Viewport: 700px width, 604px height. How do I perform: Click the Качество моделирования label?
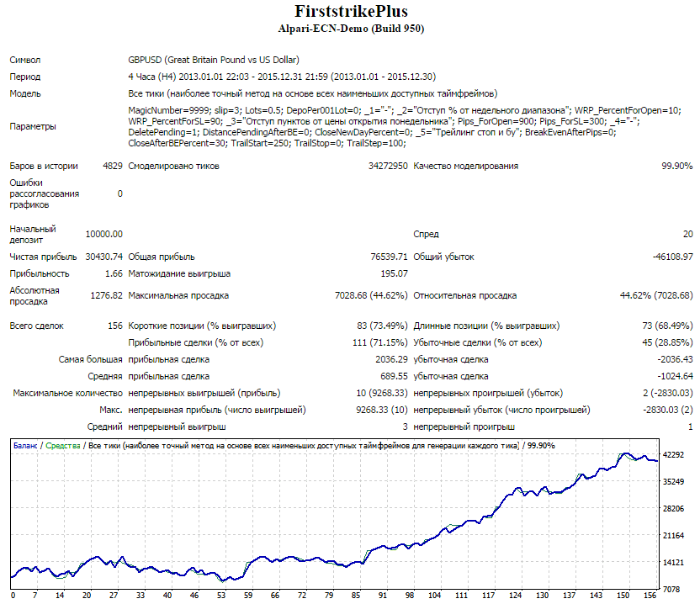point(465,166)
